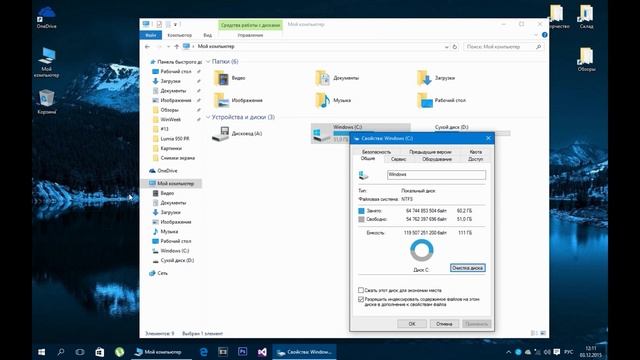Image resolution: width=640 pixels, height=360 pixels.
Task: Expand the ribbon with the chevron
Action: tap(536, 35)
